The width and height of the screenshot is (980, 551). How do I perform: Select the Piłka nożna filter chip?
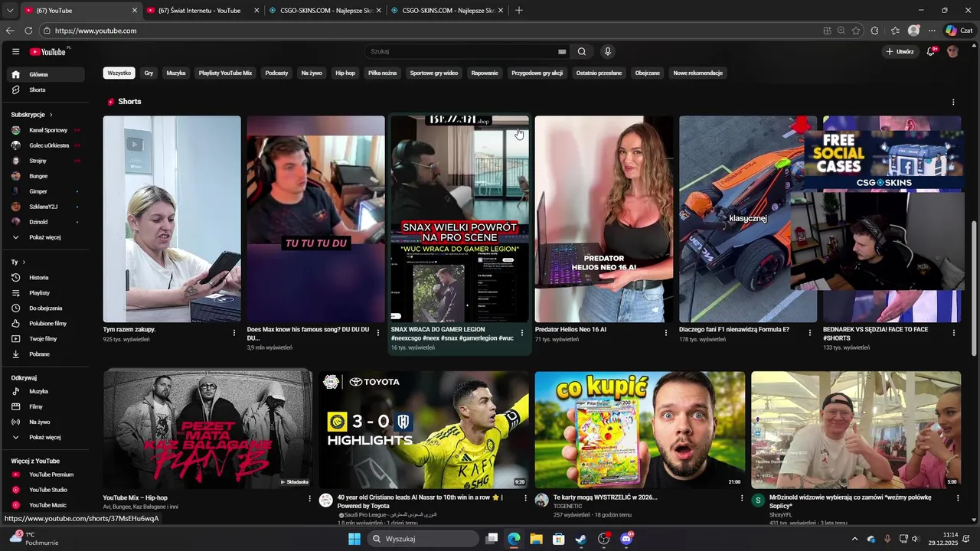tap(382, 73)
